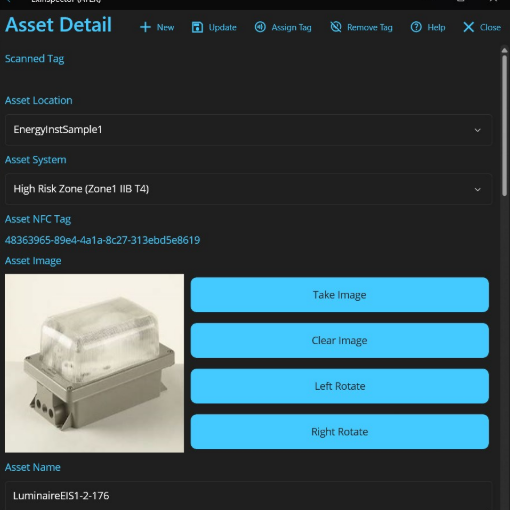Click the Asset Name label
The width and height of the screenshot is (510, 510).
[33, 467]
